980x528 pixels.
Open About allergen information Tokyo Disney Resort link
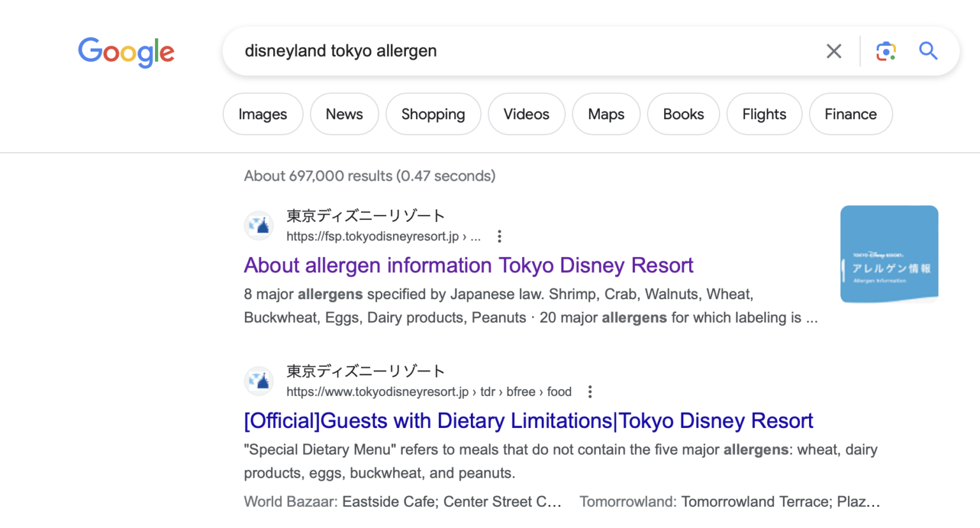[x=468, y=265]
